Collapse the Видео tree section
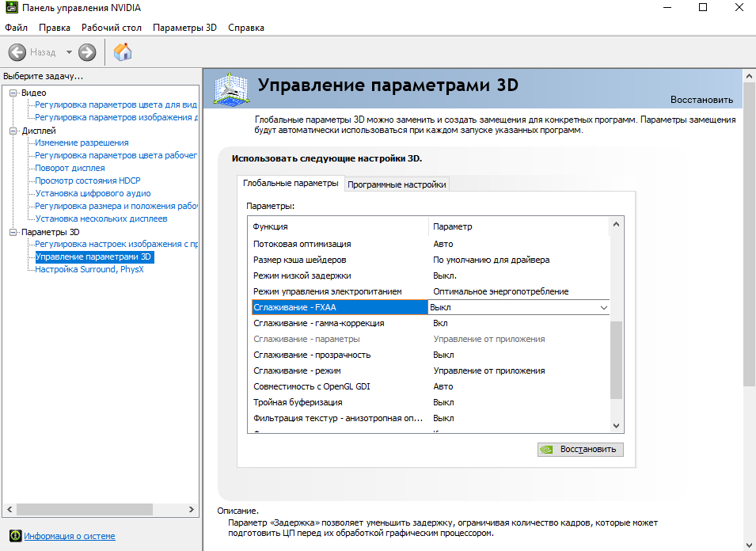The image size is (756, 551). (13, 93)
